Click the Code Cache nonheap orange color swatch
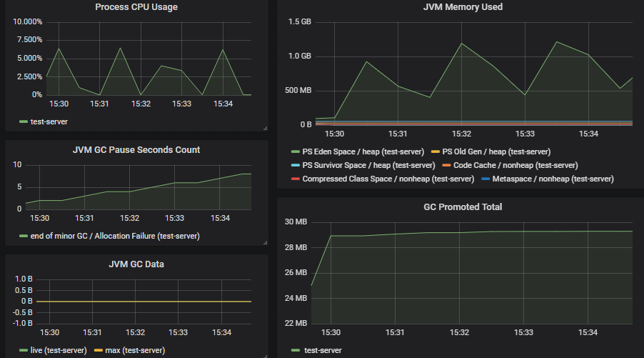The height and width of the screenshot is (358, 644). 446,165
